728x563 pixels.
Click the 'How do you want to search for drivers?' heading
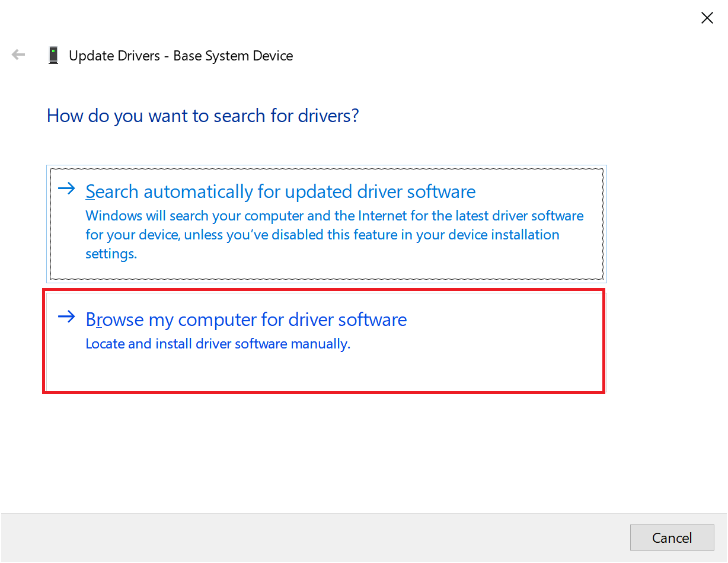point(203,115)
